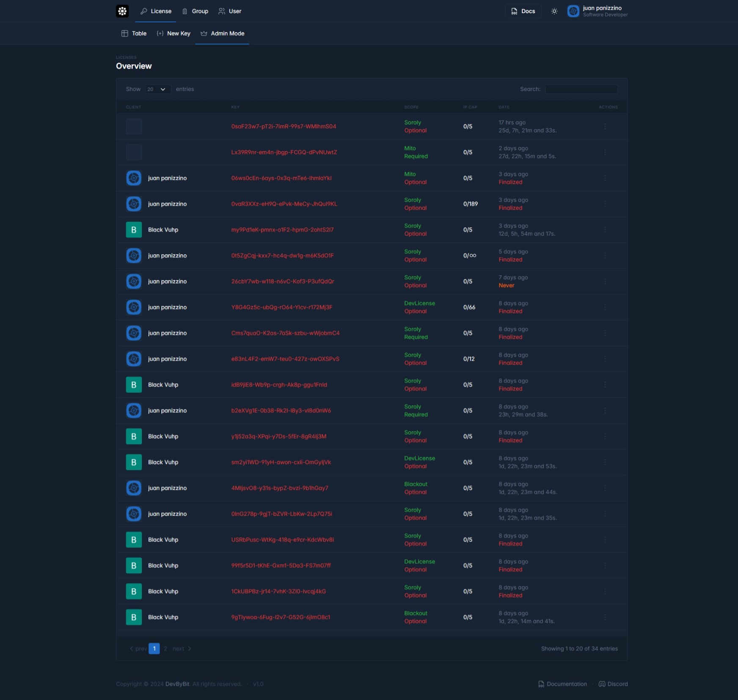Open actions menu for key 06ws0cEn-6ays-0x3q-mTe6-IhmlaYkI
The height and width of the screenshot is (700, 738).
605,178
